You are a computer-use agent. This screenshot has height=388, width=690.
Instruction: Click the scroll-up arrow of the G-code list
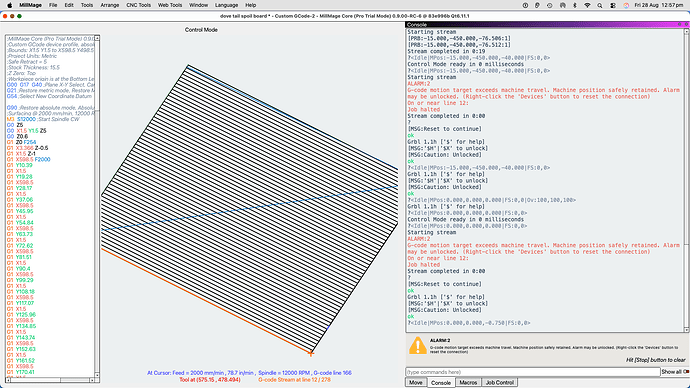[97, 38]
